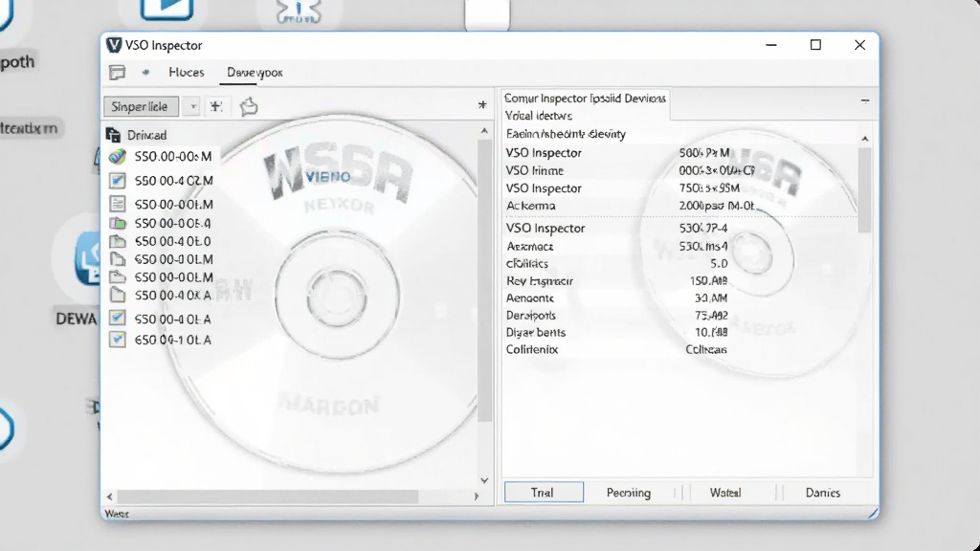Open the Daveybok menu tab
The image size is (980, 551).
point(255,73)
